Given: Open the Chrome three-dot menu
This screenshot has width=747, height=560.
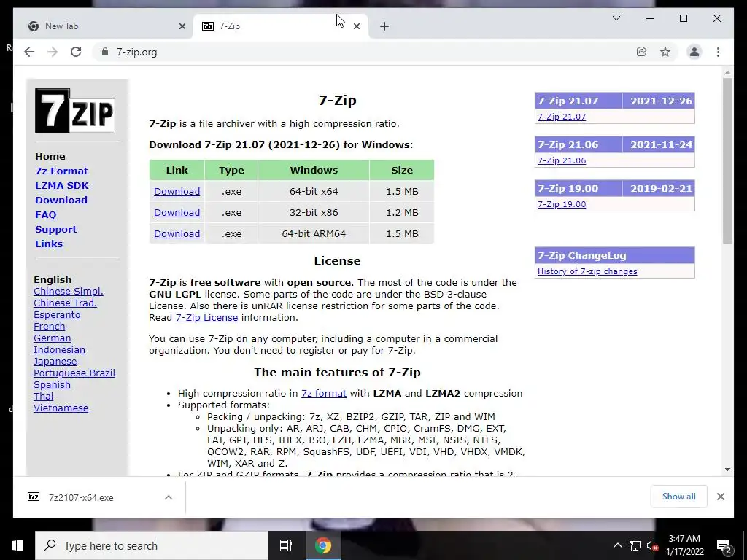Looking at the screenshot, I should tap(718, 52).
